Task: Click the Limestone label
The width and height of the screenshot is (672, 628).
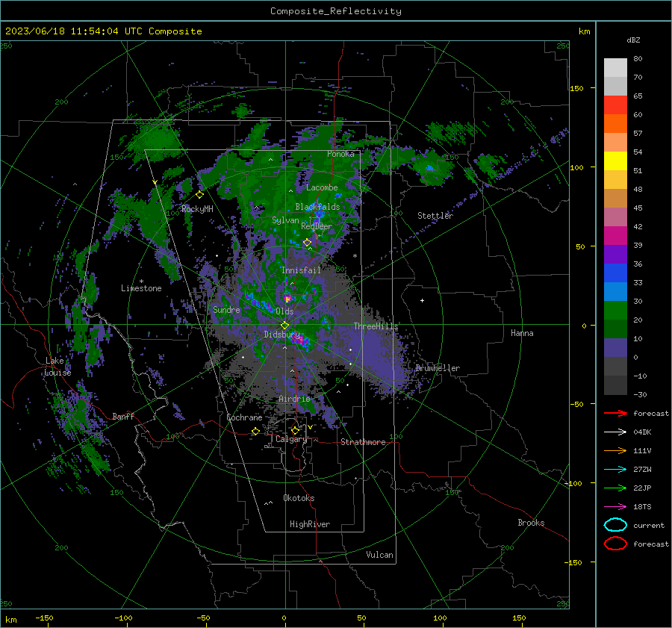Action: 141,288
